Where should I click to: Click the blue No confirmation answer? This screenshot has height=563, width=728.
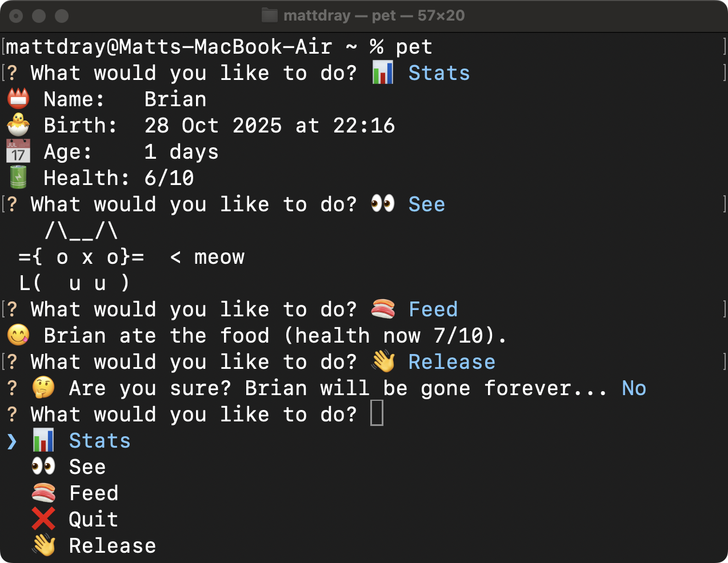click(633, 388)
